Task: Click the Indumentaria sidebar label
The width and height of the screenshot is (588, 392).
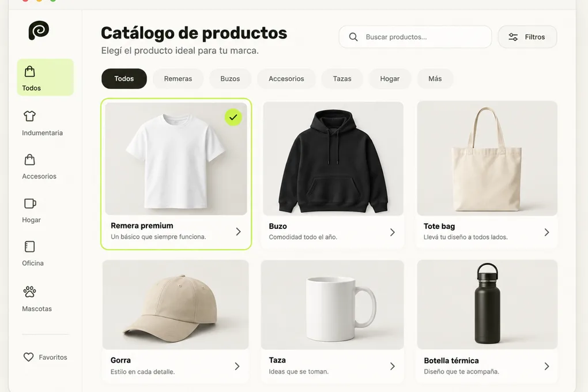Action: tap(43, 133)
